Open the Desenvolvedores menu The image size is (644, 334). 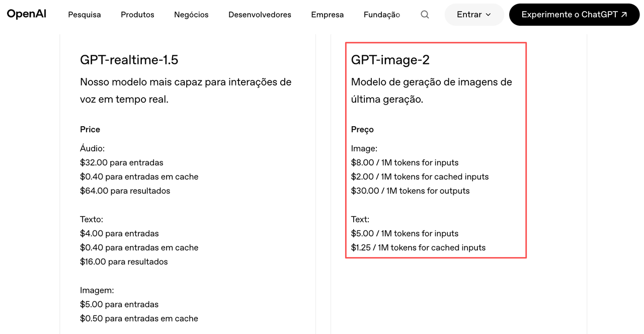coord(260,15)
